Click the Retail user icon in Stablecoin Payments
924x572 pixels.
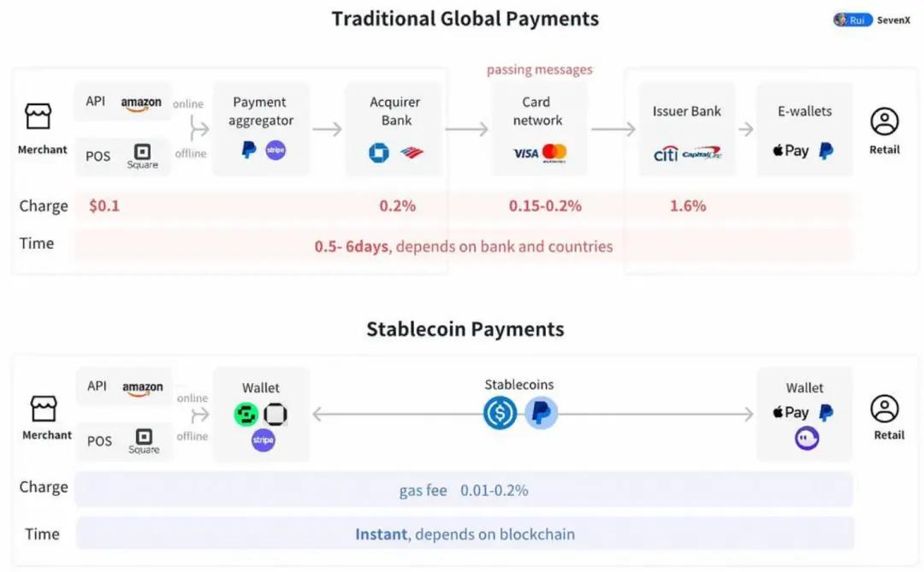pos(885,409)
